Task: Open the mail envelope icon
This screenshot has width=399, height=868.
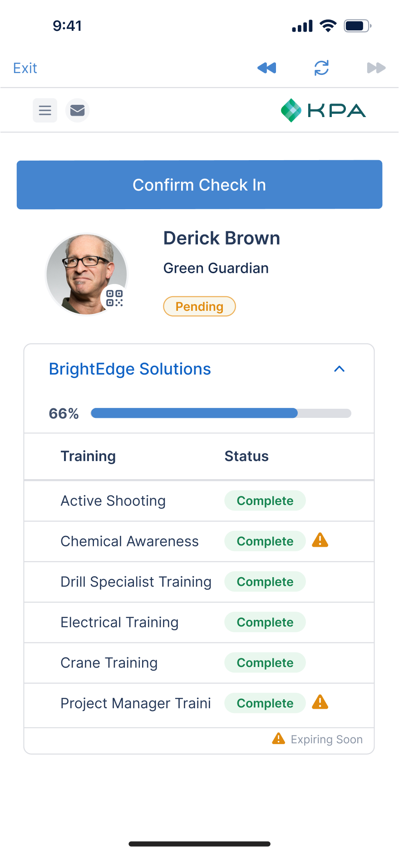Action: (78, 110)
